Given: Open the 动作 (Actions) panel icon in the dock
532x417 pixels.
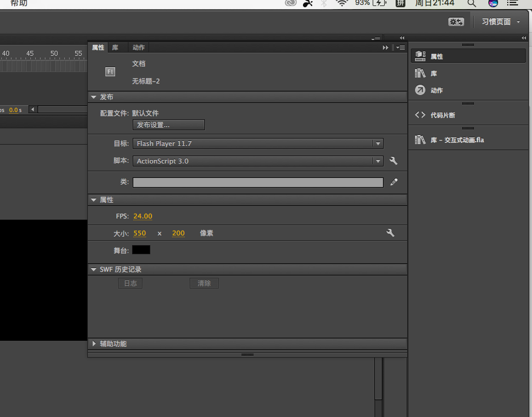Looking at the screenshot, I should pyautogui.click(x=421, y=90).
